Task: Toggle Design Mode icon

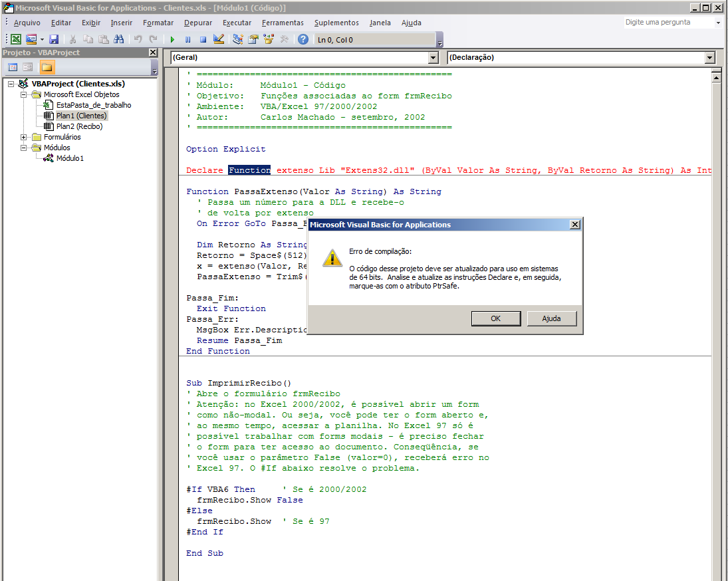Action: pyautogui.click(x=219, y=39)
